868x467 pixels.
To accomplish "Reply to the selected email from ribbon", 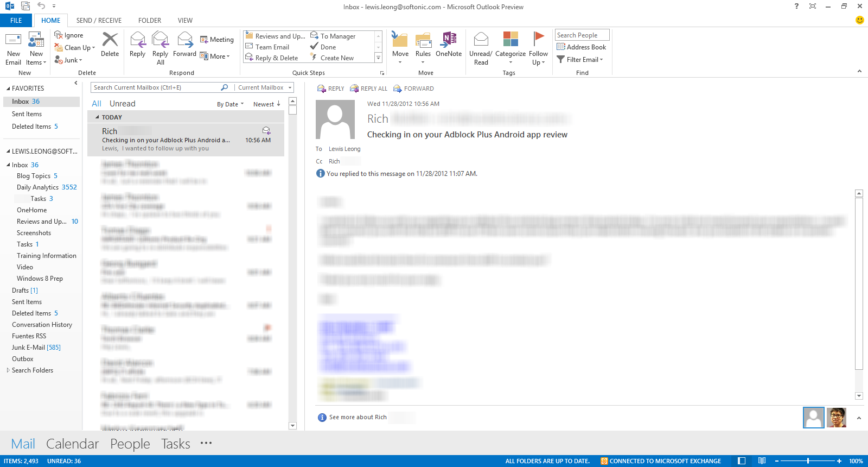I will pyautogui.click(x=137, y=45).
